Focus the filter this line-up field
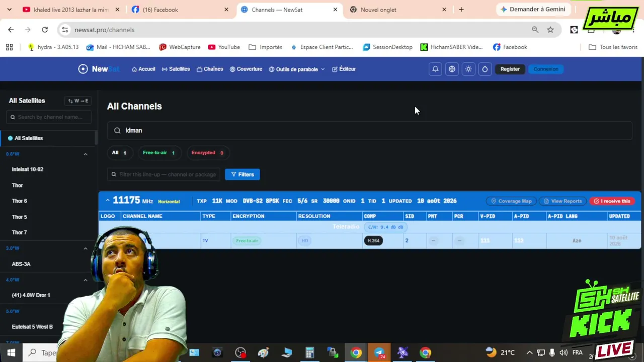Image resolution: width=644 pixels, height=362 pixels. 164,174
